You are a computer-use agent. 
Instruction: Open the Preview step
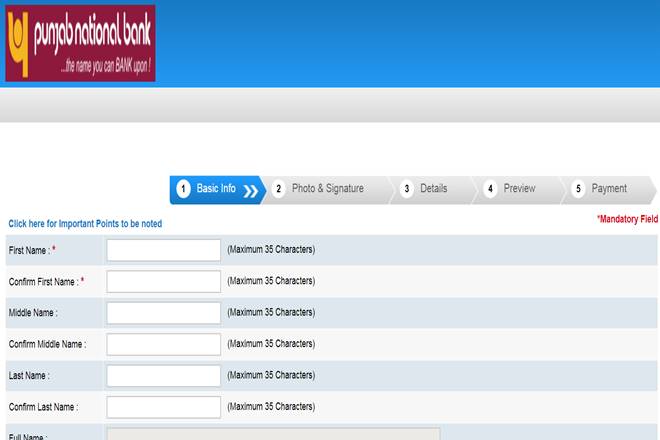519,189
